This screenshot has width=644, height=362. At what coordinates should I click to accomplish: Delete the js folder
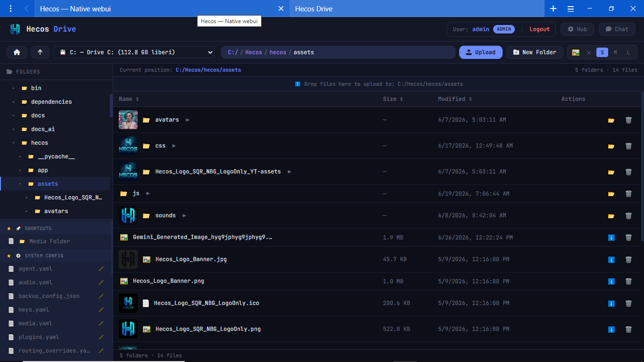pyautogui.click(x=628, y=194)
